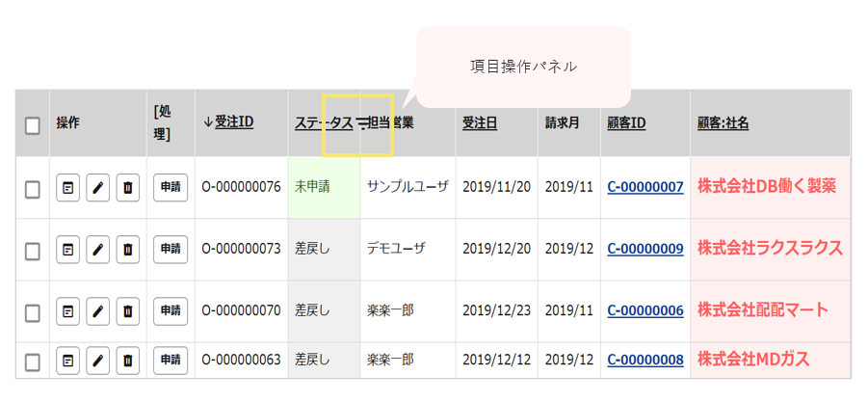Open customer link C-00000006
Image resolution: width=868 pixels, height=402 pixels.
(644, 310)
